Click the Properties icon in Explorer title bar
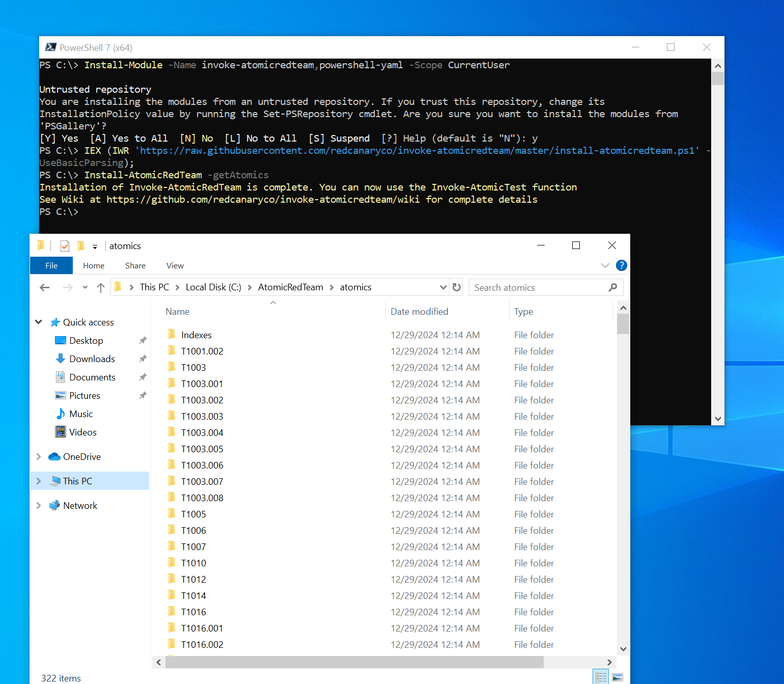 click(65, 246)
